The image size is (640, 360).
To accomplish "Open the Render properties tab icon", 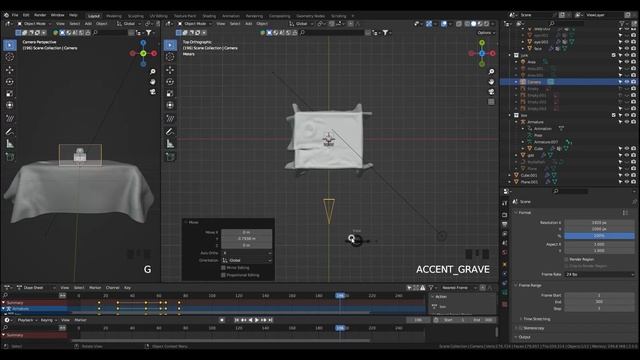I will (505, 215).
